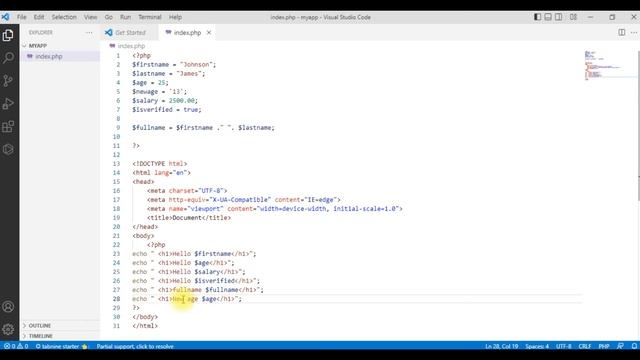640x360 pixels.
Task: Open the Search view in activity bar
Action: click(x=8, y=58)
